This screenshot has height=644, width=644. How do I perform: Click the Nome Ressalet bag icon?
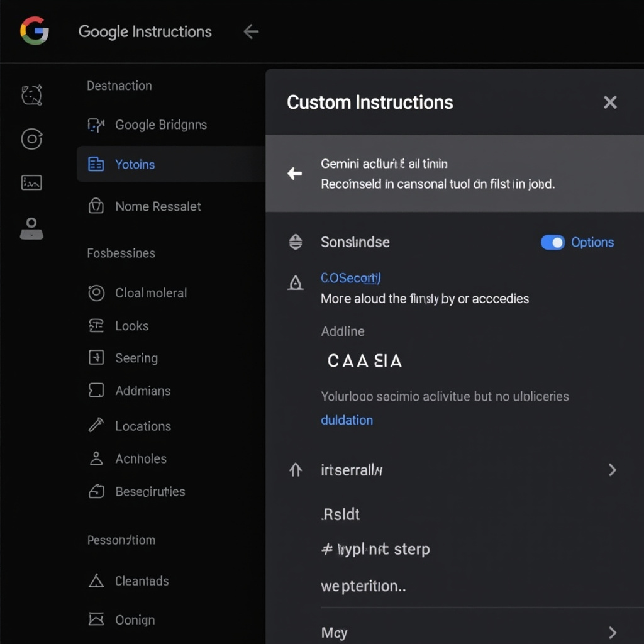click(x=96, y=206)
